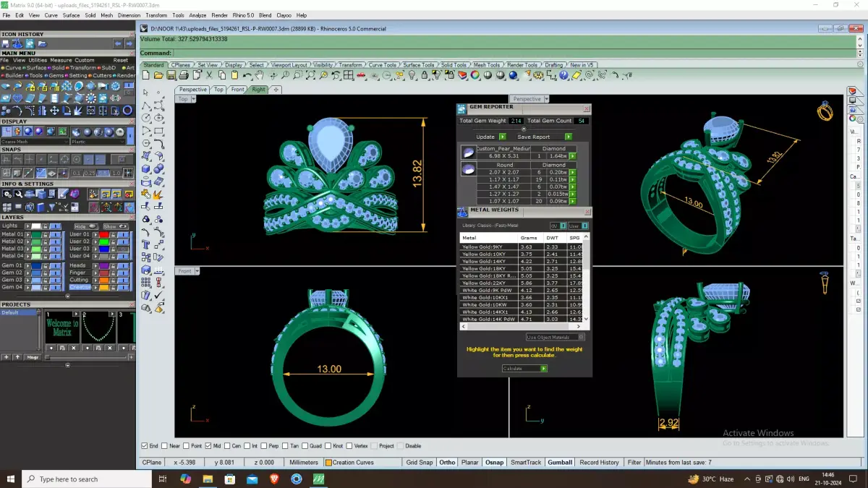The height and width of the screenshot is (488, 868).
Task: Click the Calculate button in Metal Weights
Action: [x=524, y=369]
